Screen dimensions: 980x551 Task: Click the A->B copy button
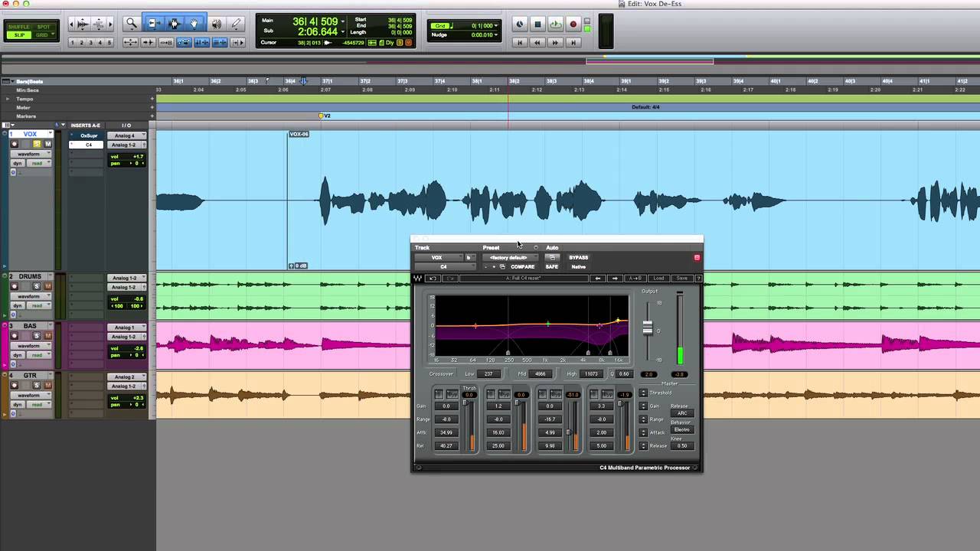635,279
